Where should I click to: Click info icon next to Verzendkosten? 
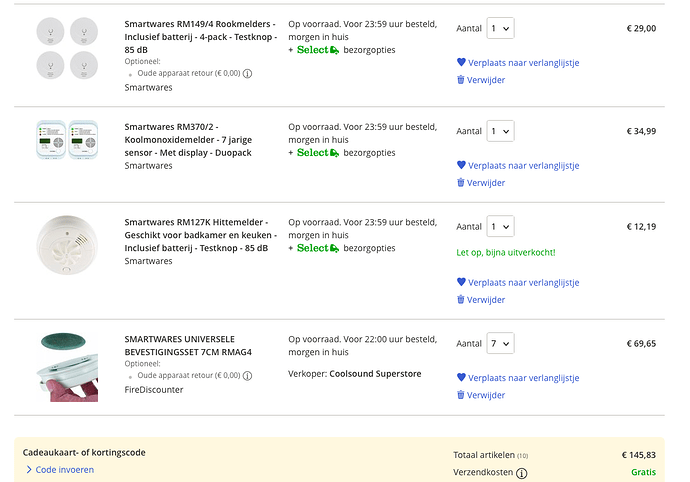pos(521,473)
